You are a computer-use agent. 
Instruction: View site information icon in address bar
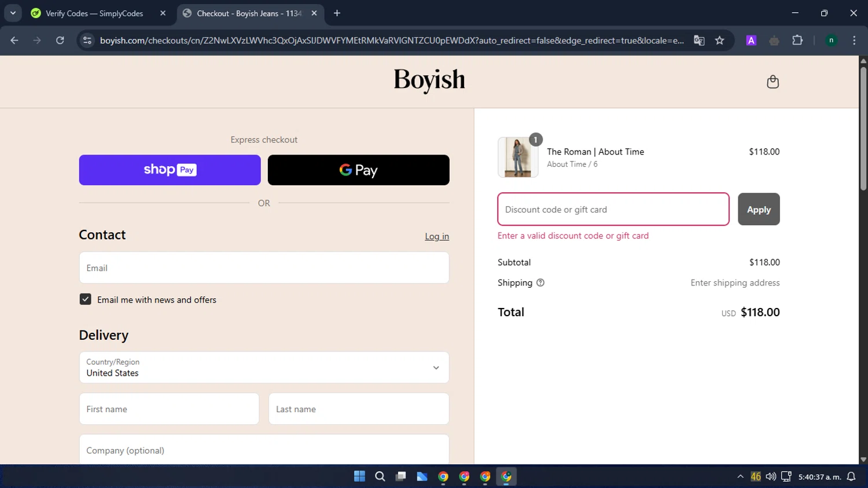pyautogui.click(x=87, y=40)
